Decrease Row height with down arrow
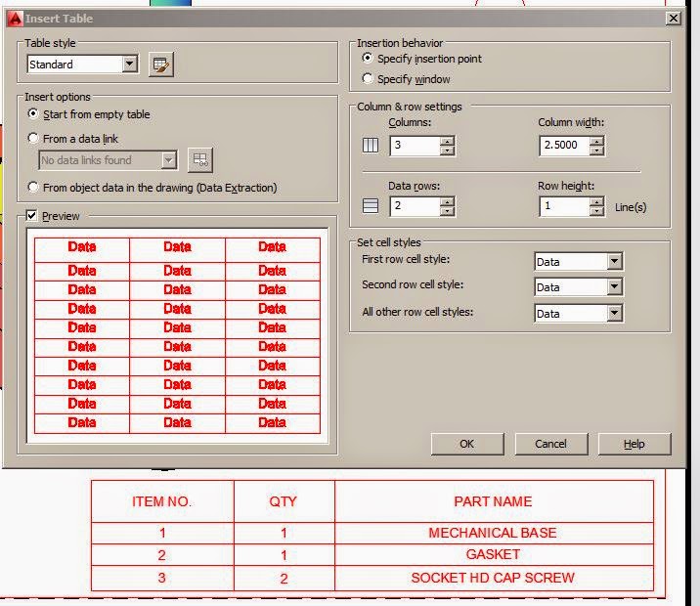 [597, 211]
